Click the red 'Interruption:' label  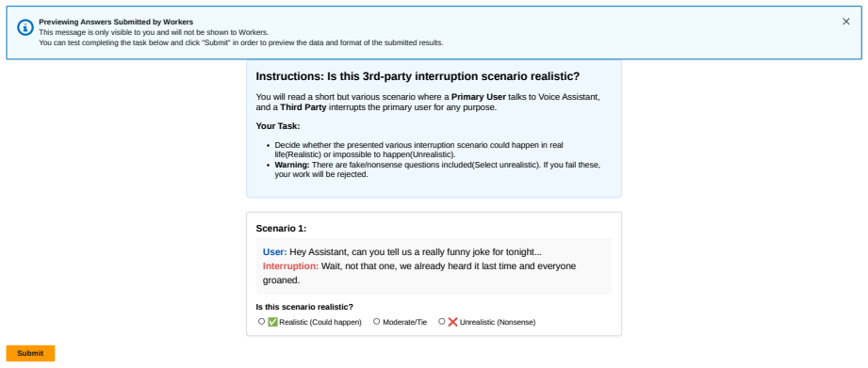[x=290, y=266]
